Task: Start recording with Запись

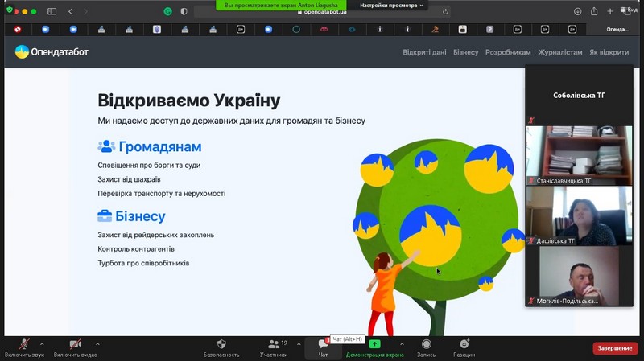Action: tap(427, 348)
